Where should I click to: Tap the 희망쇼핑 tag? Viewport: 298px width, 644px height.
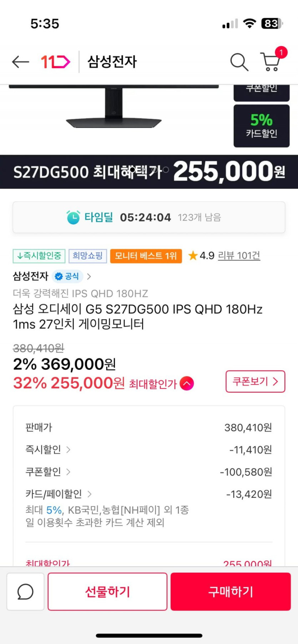87,256
